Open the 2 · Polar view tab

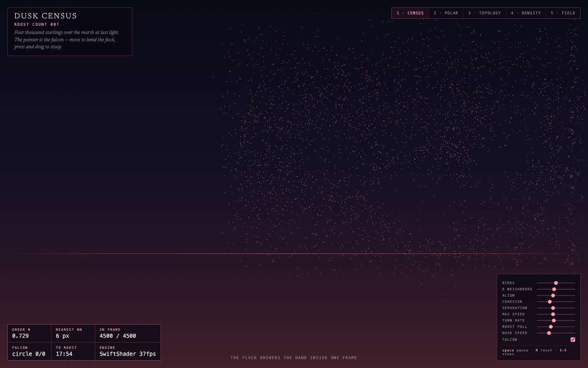[x=446, y=13]
